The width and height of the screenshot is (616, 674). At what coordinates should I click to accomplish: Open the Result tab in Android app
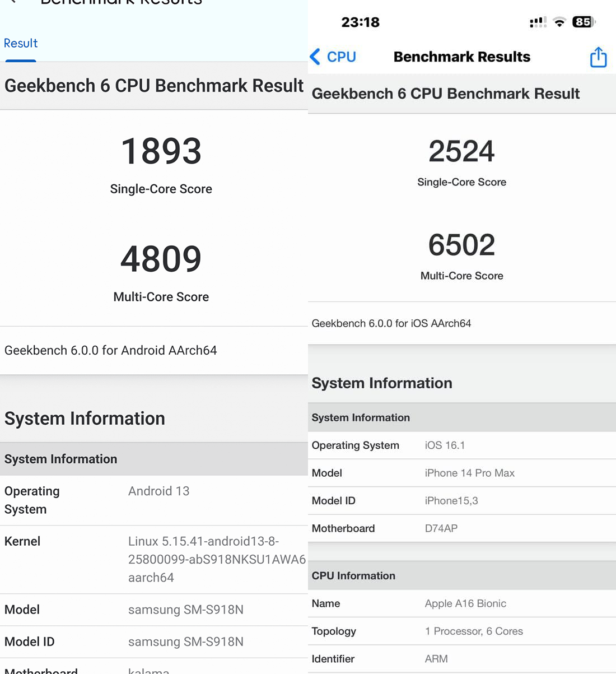tap(21, 43)
